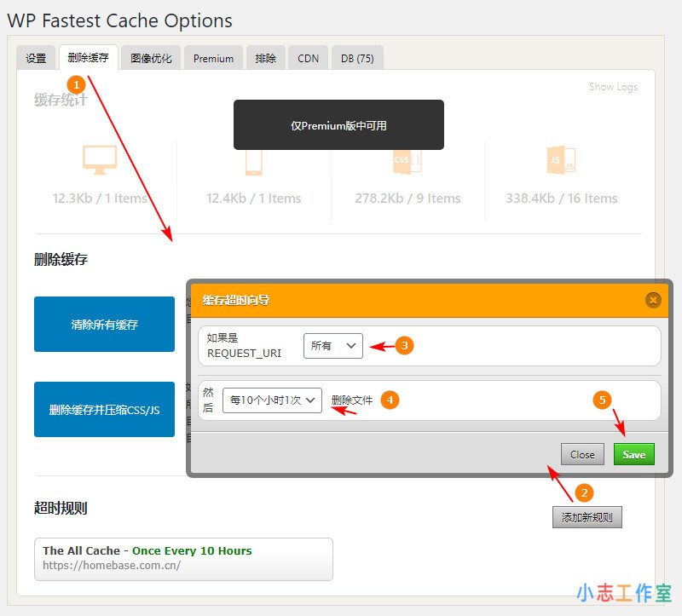Image resolution: width=682 pixels, height=616 pixels.
Task: Click 删除缓存并压缩CSS/JS button
Action: (104, 409)
